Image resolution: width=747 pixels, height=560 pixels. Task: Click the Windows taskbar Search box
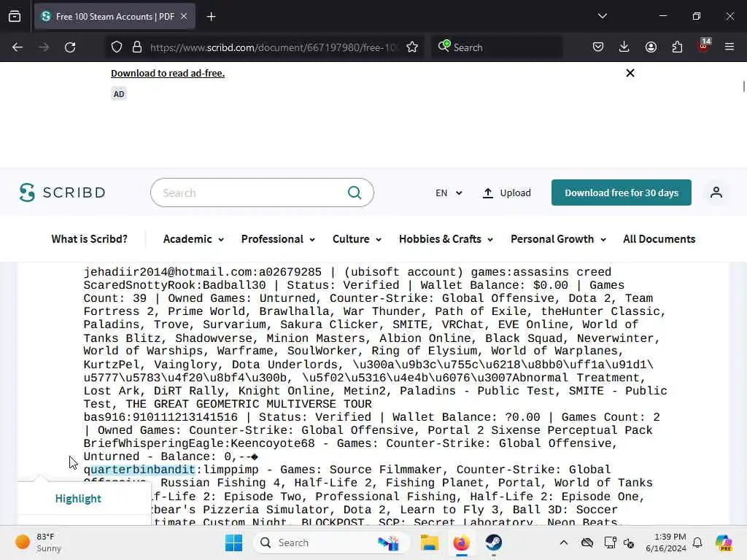[x=332, y=542]
